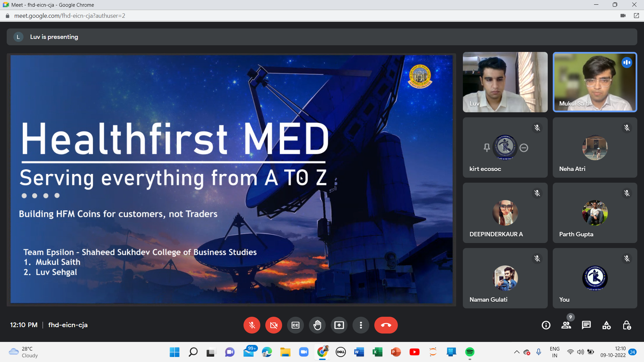Toggle closed captions button
The image size is (644, 362).
point(295,325)
